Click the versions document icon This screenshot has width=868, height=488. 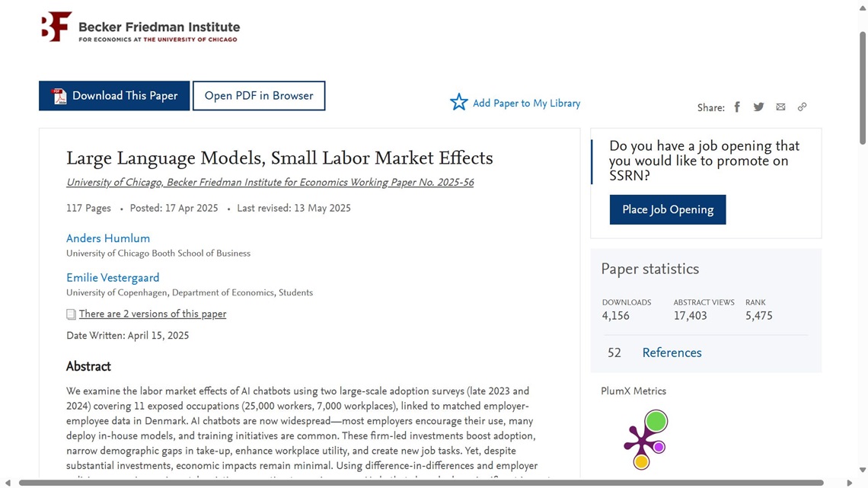click(x=71, y=314)
